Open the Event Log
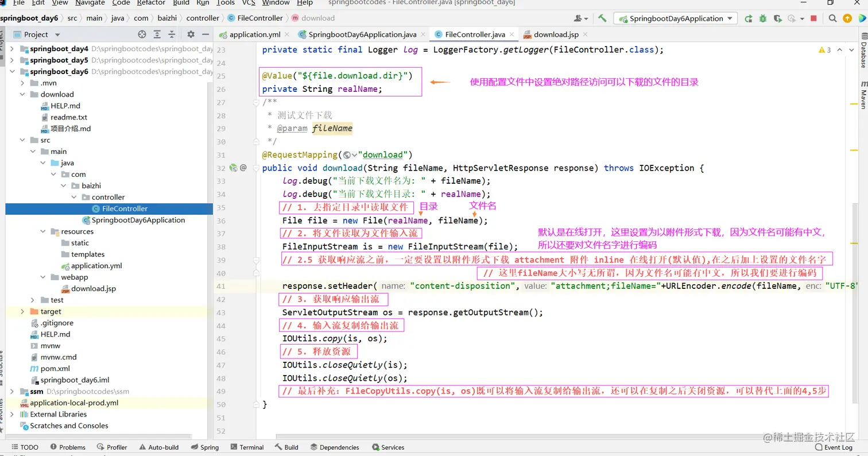This screenshot has width=868, height=456. [x=834, y=447]
